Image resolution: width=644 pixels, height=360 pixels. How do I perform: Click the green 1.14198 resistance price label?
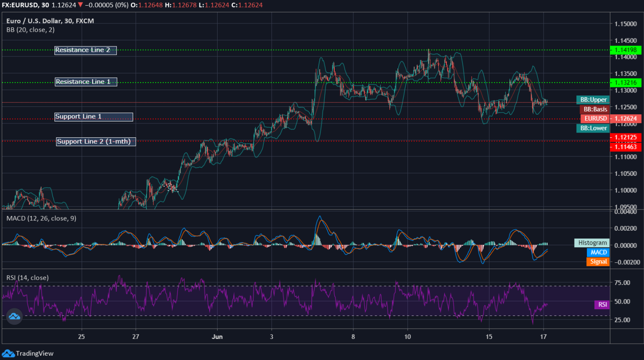pyautogui.click(x=625, y=50)
